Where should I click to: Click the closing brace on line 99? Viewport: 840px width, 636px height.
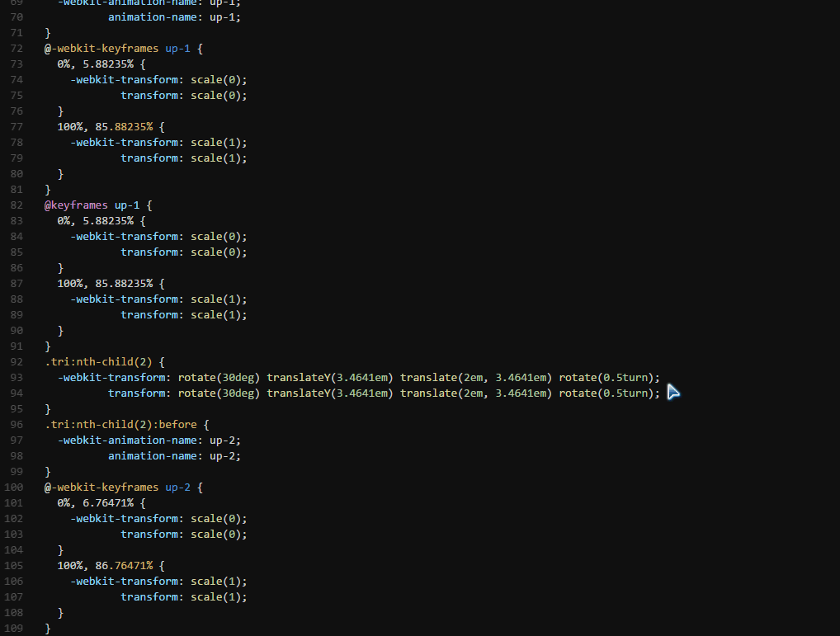tap(48, 472)
